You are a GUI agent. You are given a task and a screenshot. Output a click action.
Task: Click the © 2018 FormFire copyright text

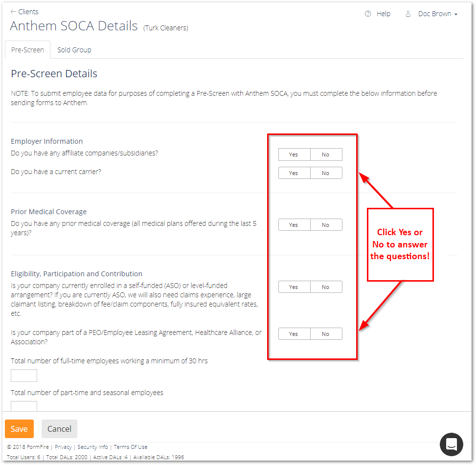(27, 447)
